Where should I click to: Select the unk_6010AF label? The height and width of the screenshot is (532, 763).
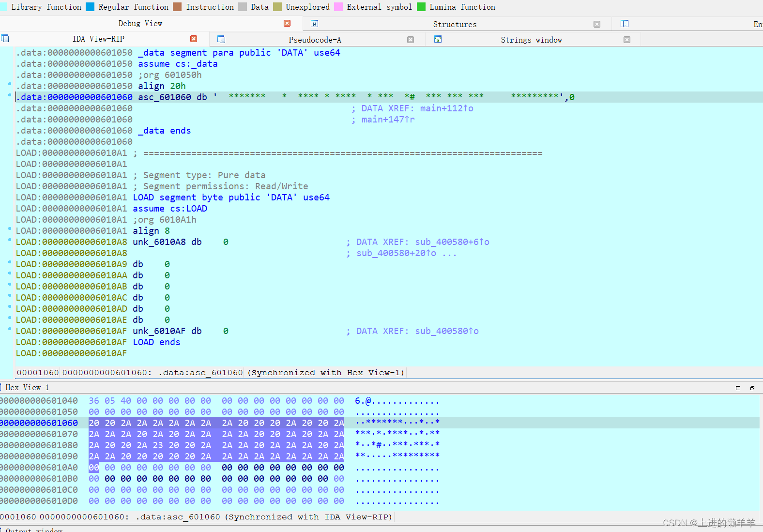click(159, 331)
